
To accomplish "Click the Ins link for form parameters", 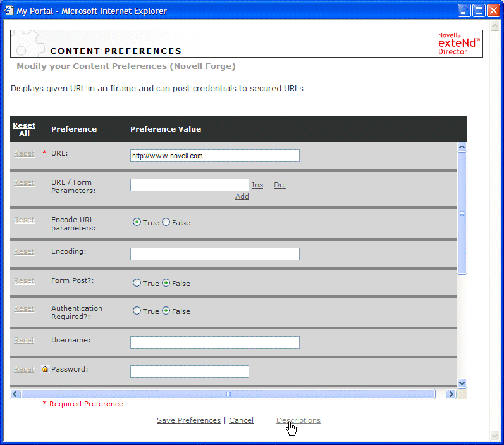I will [x=257, y=185].
